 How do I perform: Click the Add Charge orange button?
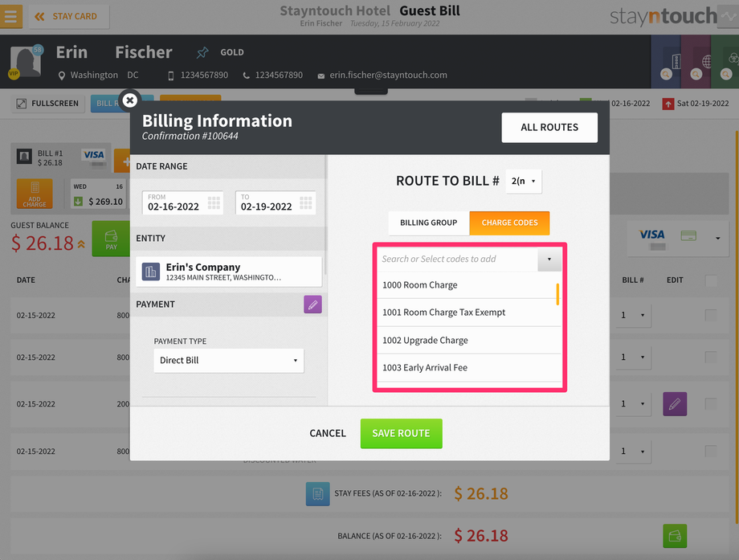coord(35,194)
